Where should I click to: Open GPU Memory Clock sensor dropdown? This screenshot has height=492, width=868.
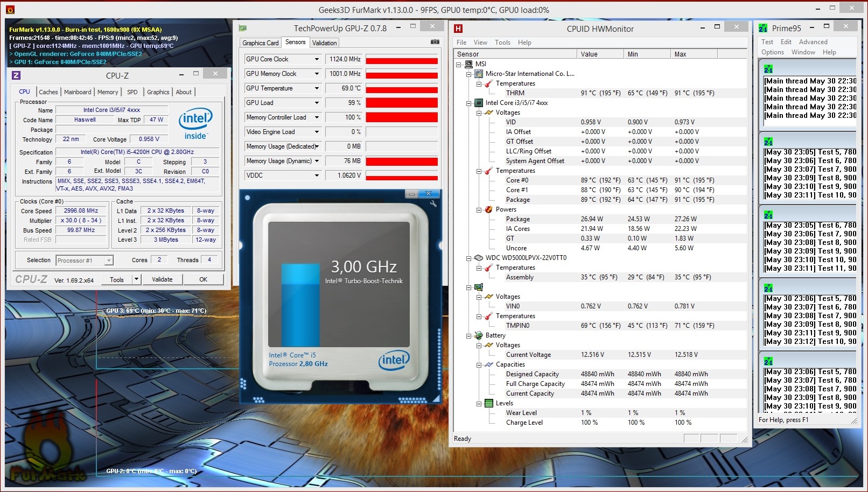317,74
